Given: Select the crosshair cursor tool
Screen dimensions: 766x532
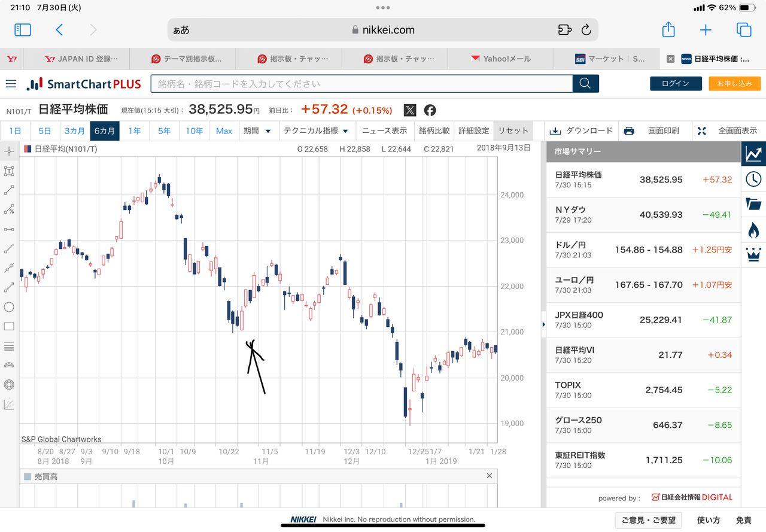Looking at the screenshot, I should pyautogui.click(x=9, y=151).
